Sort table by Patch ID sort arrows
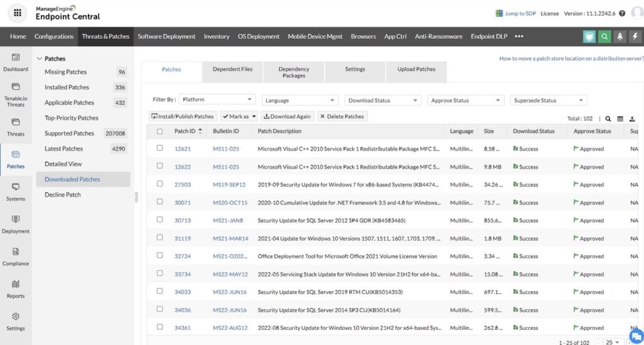Viewport: 644px width, 345px height. (200, 131)
